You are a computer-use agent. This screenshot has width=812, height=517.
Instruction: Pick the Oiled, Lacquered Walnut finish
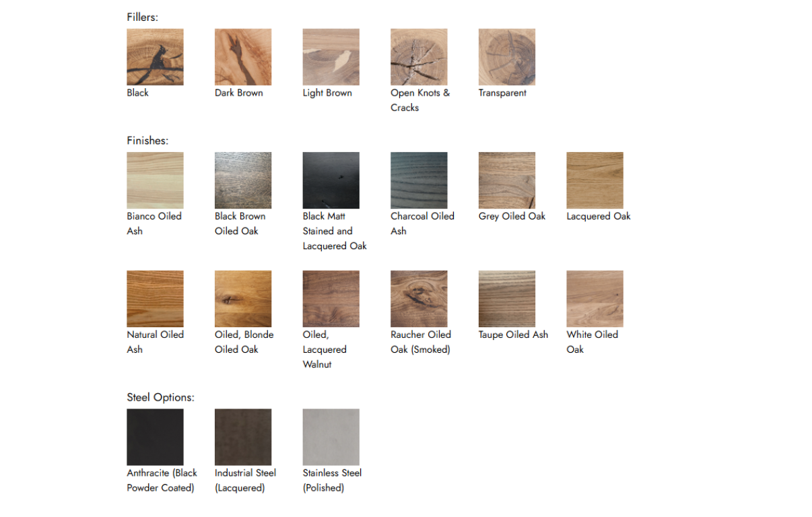click(331, 299)
